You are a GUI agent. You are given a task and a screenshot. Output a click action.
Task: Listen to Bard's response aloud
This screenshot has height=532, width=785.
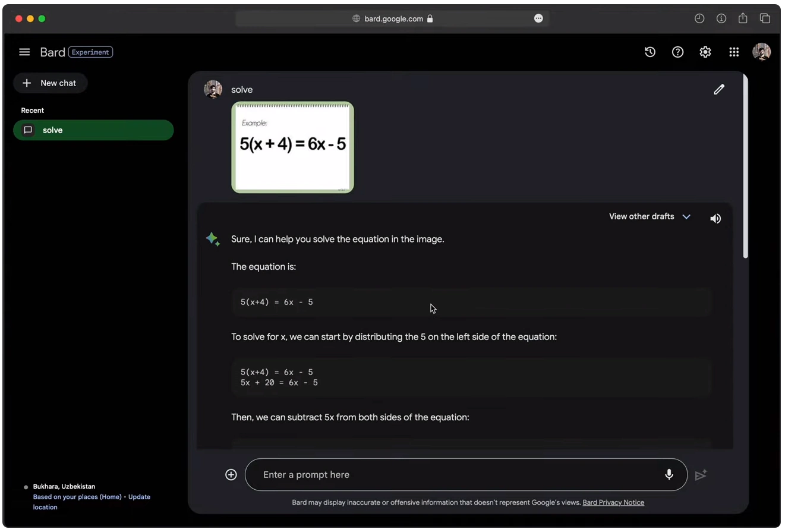click(715, 218)
